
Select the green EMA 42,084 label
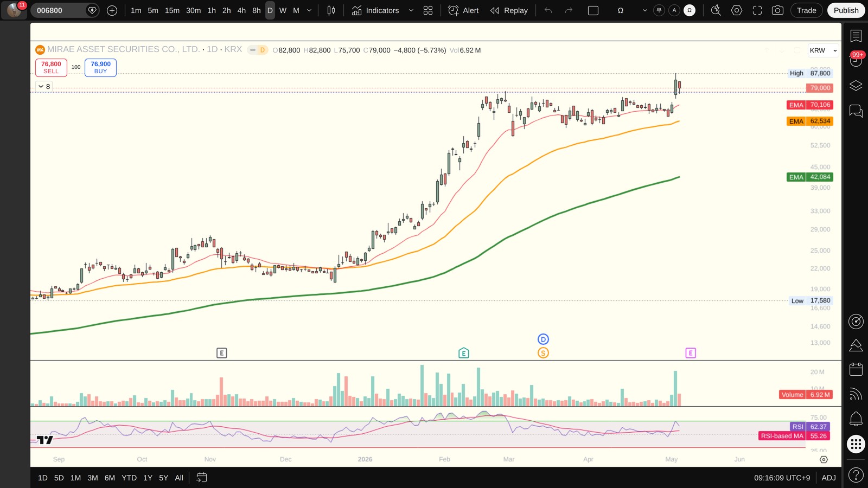tap(810, 177)
